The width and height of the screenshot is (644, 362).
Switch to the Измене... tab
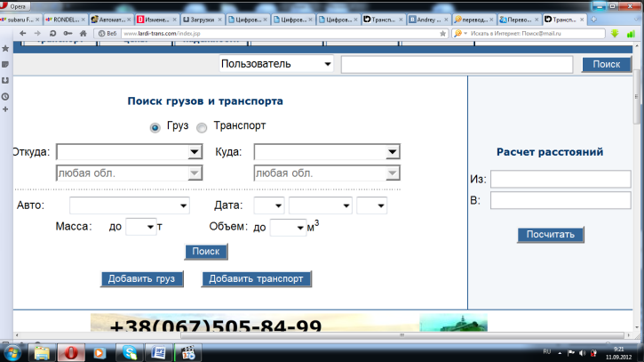(155, 20)
